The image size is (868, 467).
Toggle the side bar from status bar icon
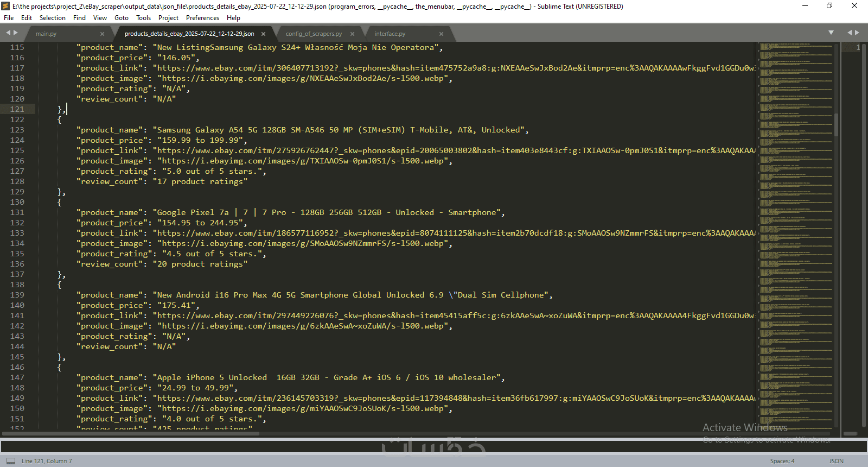[x=11, y=461]
